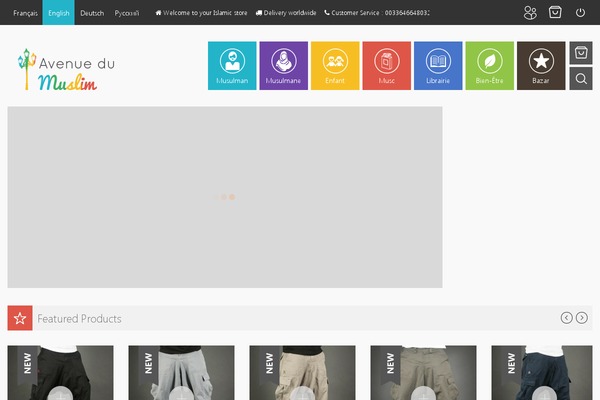This screenshot has height=400, width=600.
Task: Switch language to Русский
Action: (127, 13)
